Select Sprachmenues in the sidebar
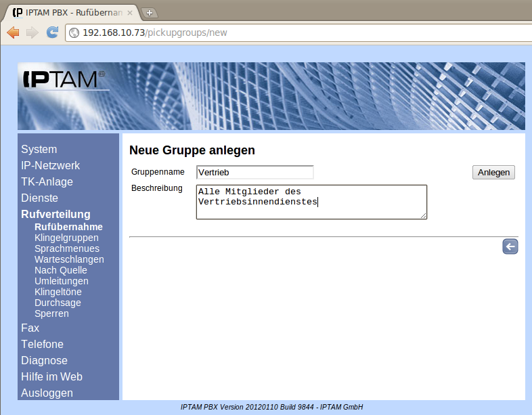Screen dimensions: 532x415 click(x=67, y=248)
